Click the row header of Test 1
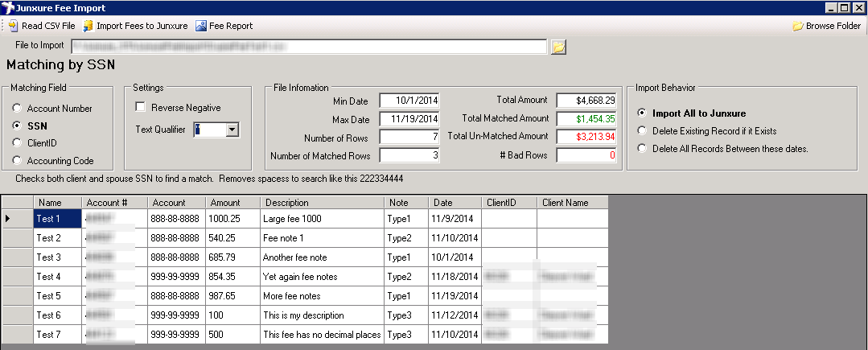This screenshot has height=350, width=868. click(18, 219)
